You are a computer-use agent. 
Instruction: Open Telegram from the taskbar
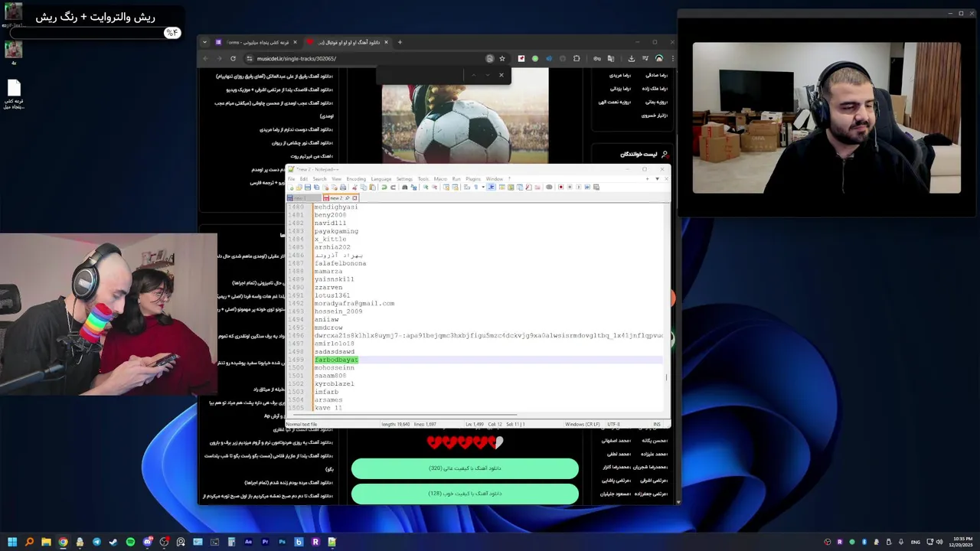tap(96, 542)
